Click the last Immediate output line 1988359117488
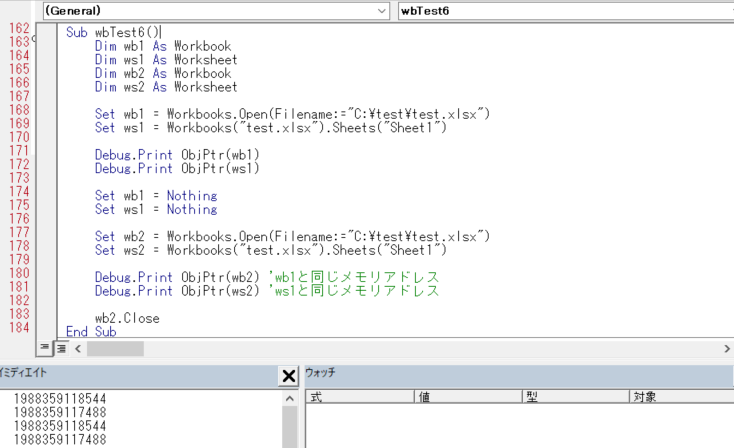Image resolution: width=734 pixels, height=448 pixels. 60,440
